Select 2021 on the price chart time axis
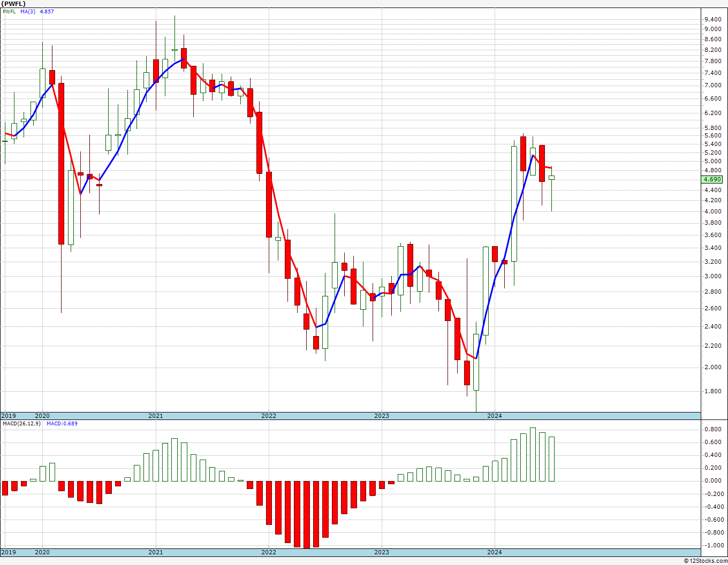Viewport: 728px width, 565px height. [156, 416]
